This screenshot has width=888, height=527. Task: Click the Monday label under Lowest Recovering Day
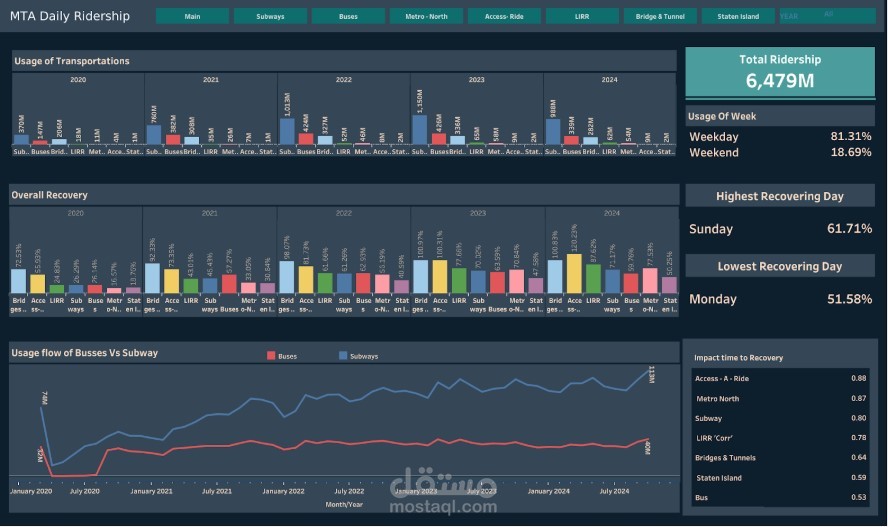click(x=712, y=299)
